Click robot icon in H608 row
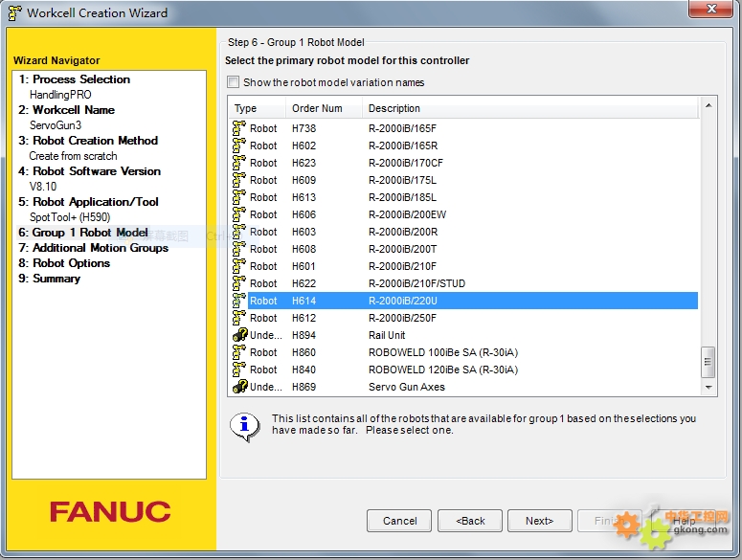 (239, 249)
